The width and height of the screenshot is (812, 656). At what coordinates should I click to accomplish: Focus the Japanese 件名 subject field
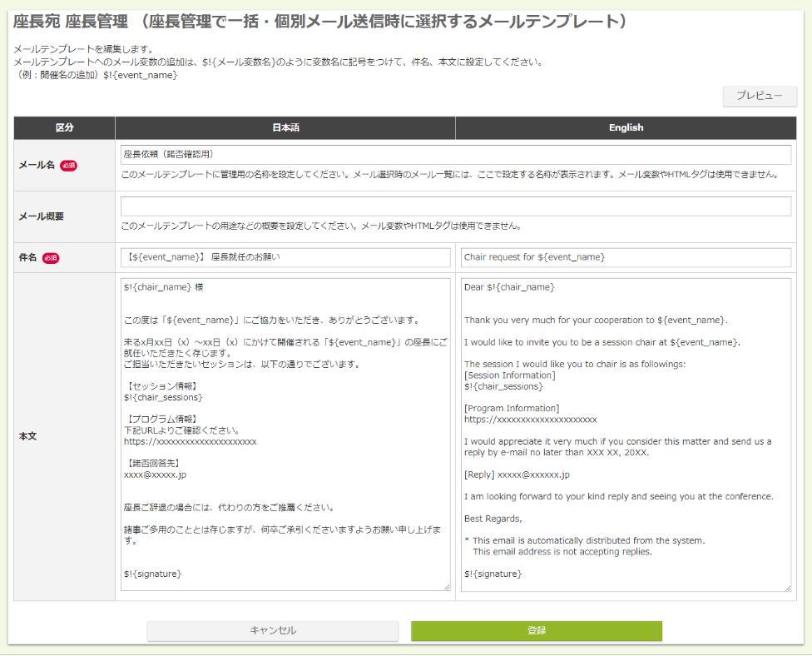point(285,257)
